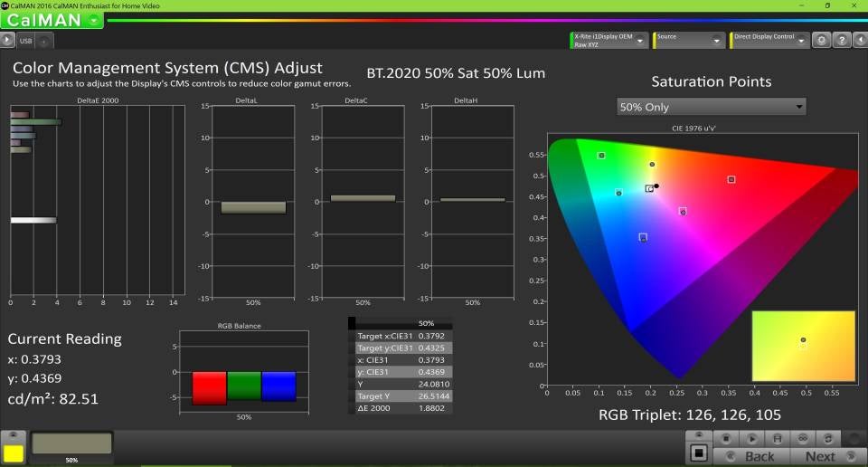Click the help question mark icon
Screen dimensions: 868x467
tap(842, 40)
